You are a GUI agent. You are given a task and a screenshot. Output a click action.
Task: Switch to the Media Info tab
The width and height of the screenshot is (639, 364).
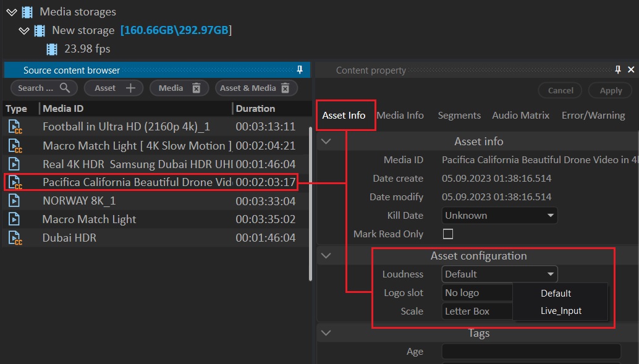400,116
